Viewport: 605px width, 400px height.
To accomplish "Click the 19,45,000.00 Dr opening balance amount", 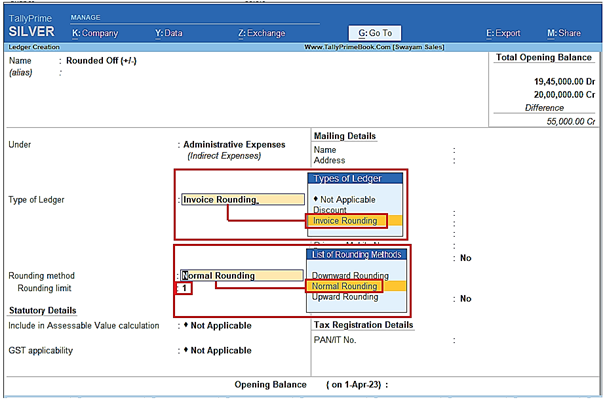I will (x=564, y=81).
